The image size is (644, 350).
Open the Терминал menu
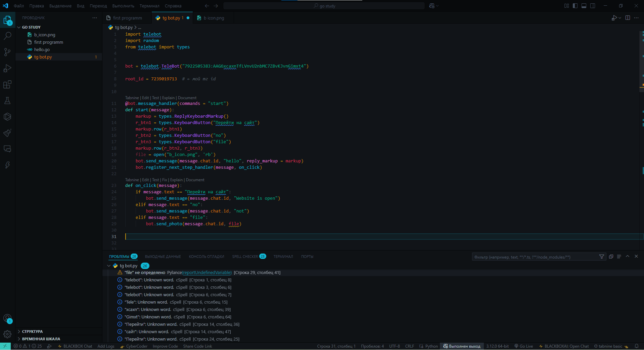click(149, 6)
